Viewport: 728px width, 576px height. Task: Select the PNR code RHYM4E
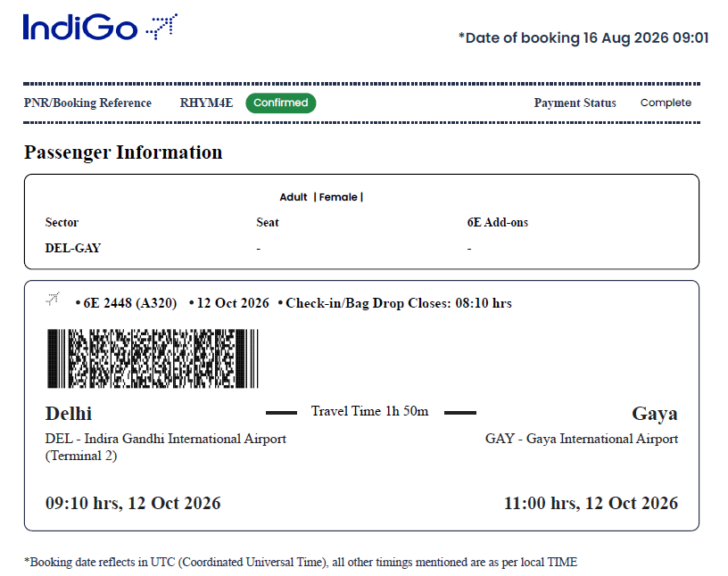206,103
